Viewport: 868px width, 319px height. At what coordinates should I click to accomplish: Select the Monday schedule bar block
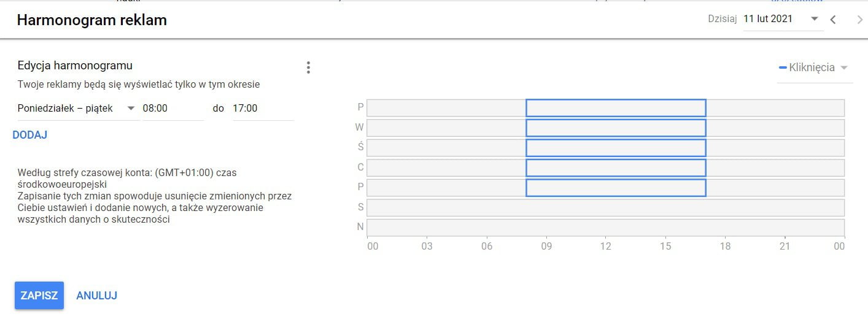point(616,108)
